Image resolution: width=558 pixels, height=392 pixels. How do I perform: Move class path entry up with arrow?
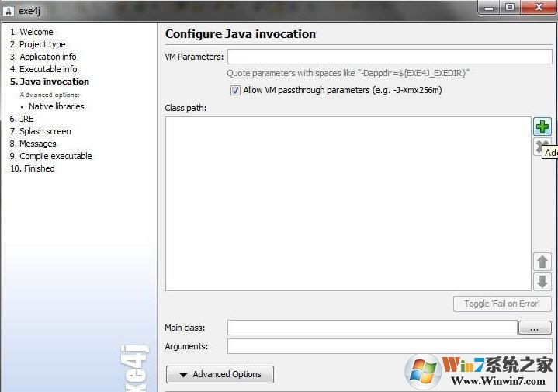pyautogui.click(x=542, y=262)
